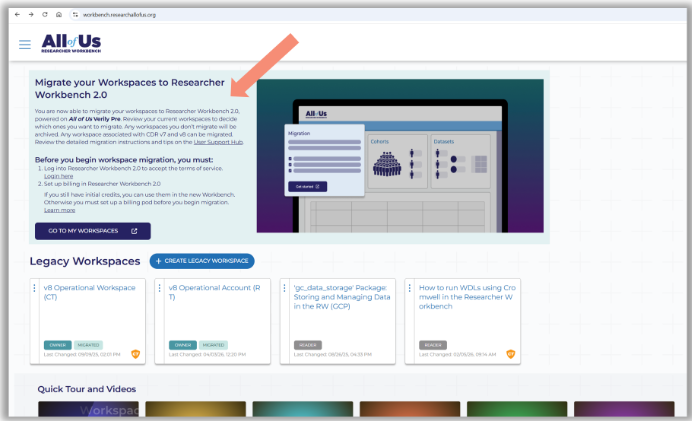
Task: Click the workbench.researchallofus.org address bar
Action: click(119, 15)
